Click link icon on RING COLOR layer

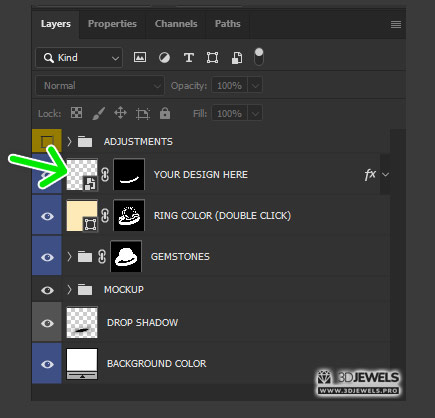coord(105,216)
